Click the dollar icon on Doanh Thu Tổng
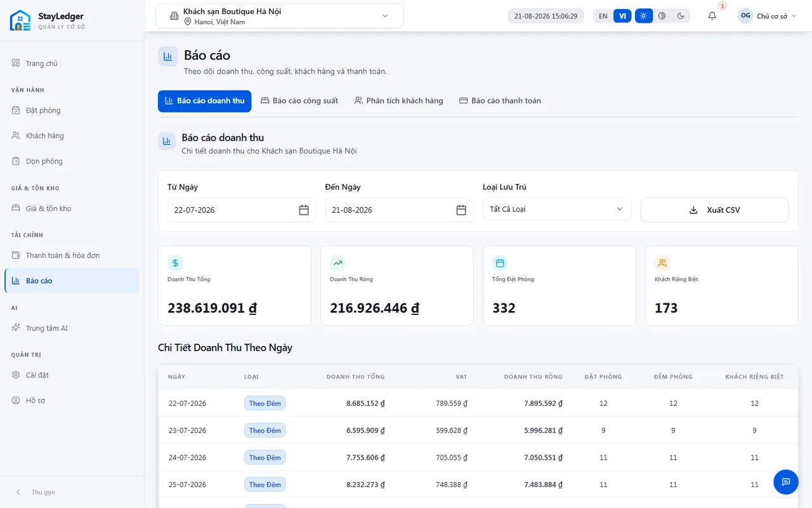The width and height of the screenshot is (812, 508). 176,263
